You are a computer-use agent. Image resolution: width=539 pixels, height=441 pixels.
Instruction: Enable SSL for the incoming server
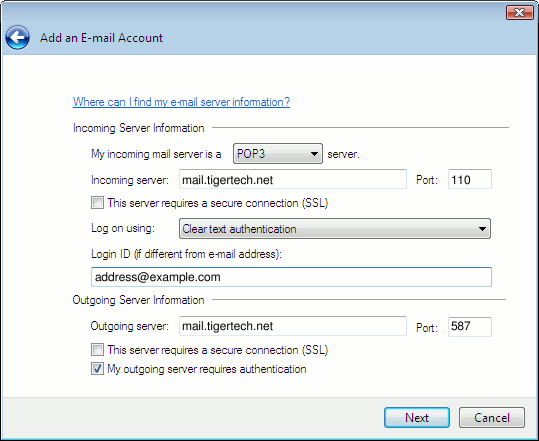click(97, 202)
